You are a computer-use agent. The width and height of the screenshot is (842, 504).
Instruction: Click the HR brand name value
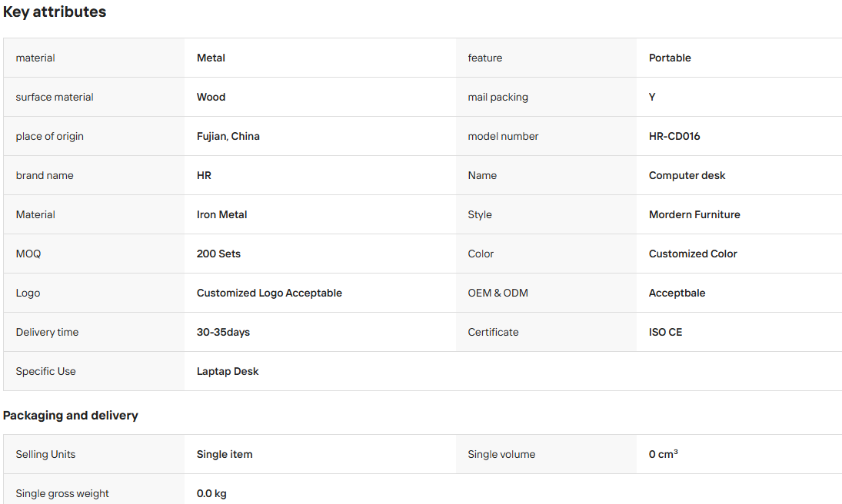point(204,175)
